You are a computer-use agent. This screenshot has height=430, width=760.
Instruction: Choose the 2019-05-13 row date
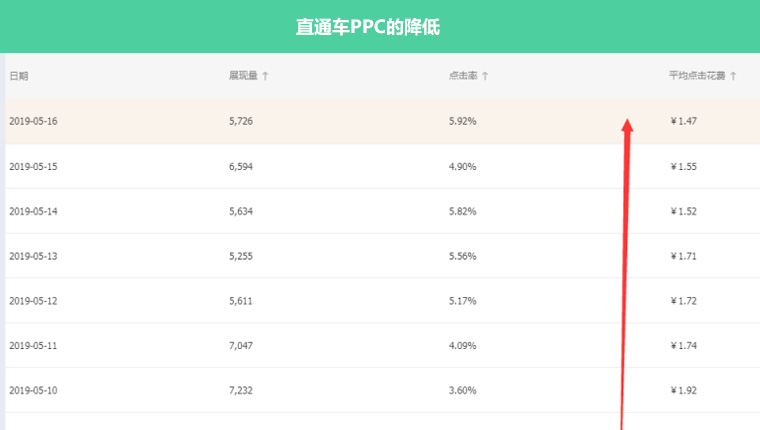(33, 256)
